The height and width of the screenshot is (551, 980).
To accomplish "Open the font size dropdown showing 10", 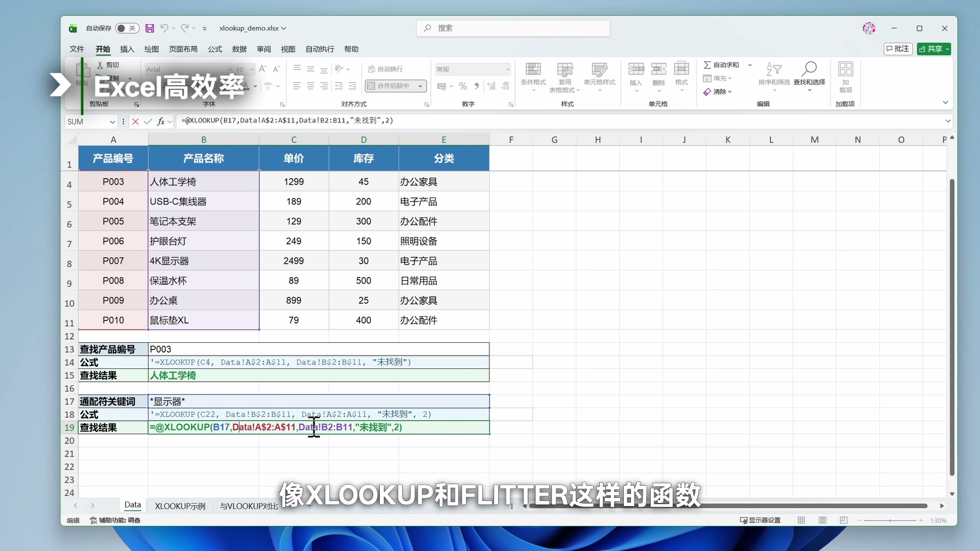I will [x=252, y=69].
